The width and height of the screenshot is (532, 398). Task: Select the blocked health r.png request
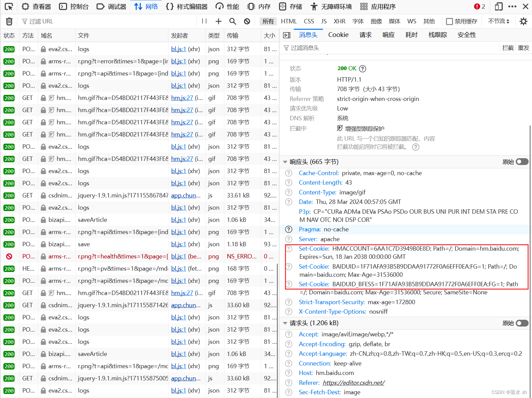[140, 256]
